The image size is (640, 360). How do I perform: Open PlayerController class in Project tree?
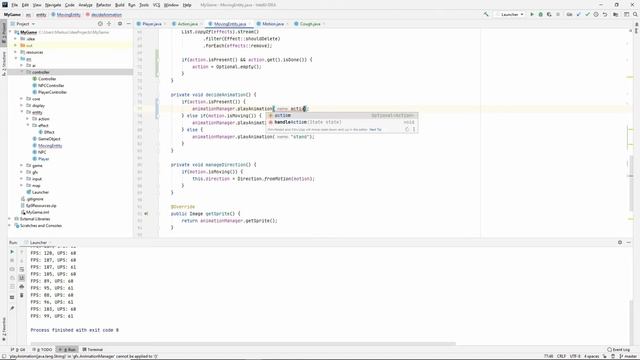click(52, 92)
